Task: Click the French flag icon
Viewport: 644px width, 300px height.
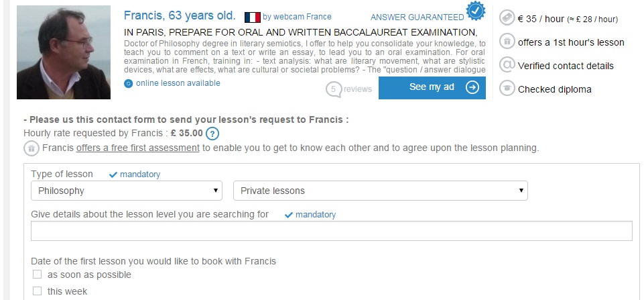Action: (252, 17)
